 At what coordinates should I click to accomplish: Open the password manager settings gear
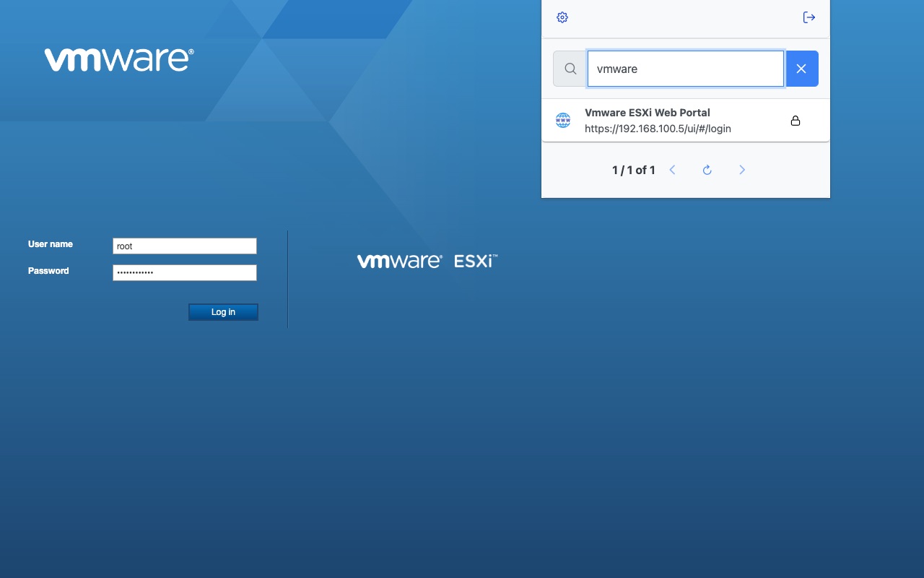coord(562,17)
